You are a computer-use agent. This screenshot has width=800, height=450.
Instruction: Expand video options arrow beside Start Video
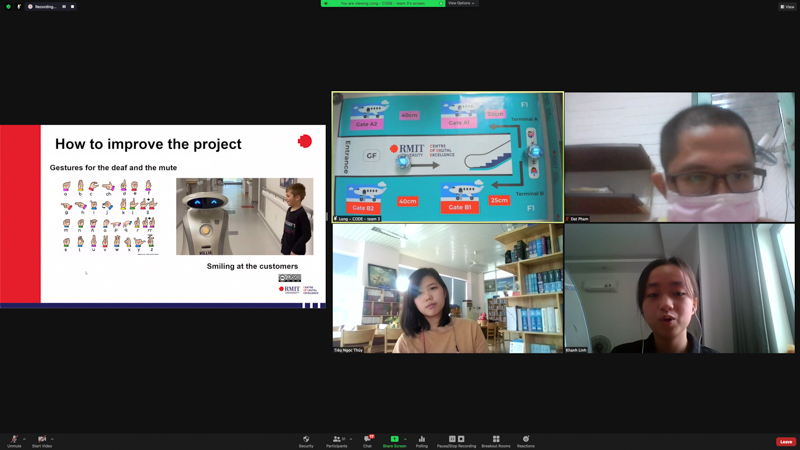[52, 439]
